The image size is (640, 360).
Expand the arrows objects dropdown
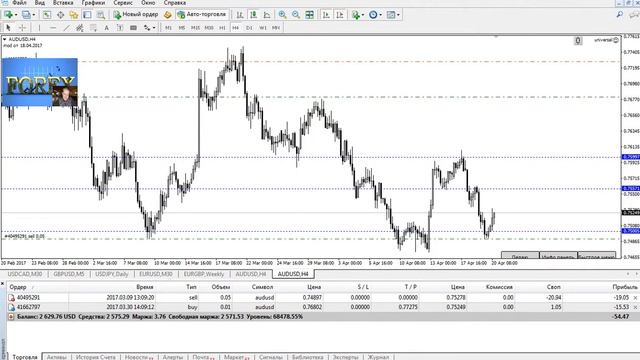(x=153, y=28)
